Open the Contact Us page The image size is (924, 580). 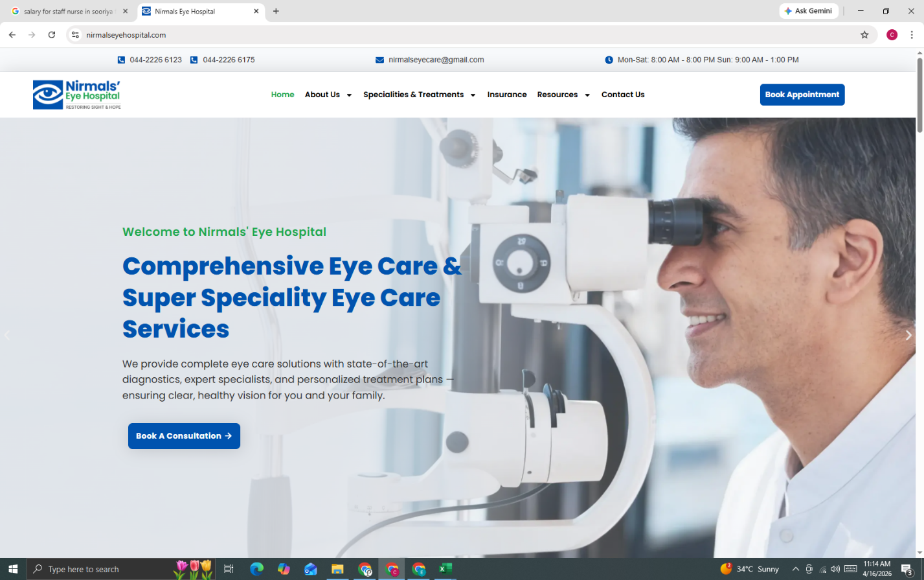(x=622, y=95)
